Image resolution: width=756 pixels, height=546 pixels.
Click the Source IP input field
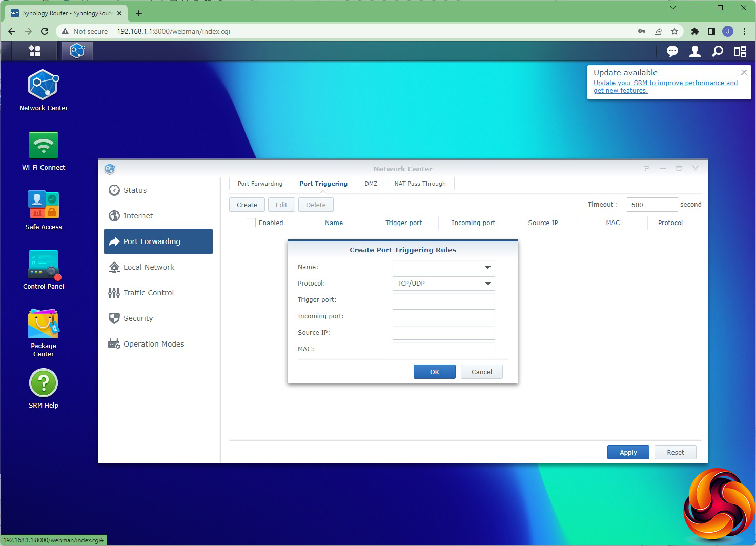444,333
